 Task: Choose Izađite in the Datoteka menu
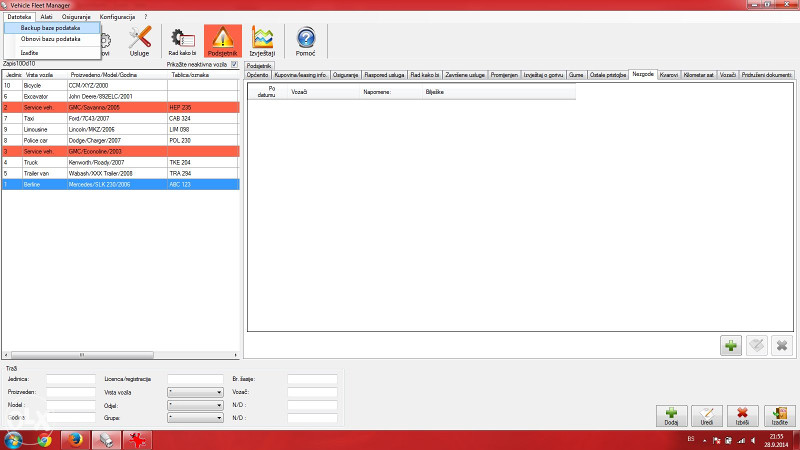click(52, 53)
